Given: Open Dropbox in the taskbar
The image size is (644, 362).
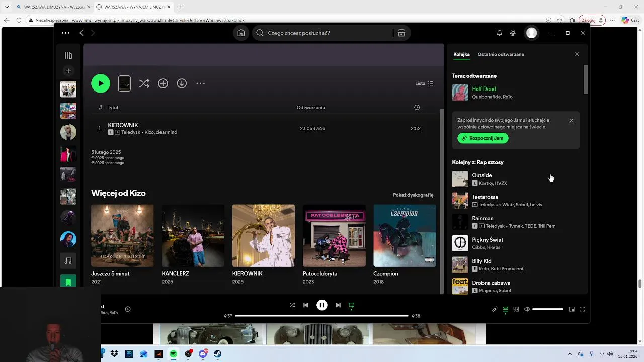Looking at the screenshot, I should [114, 354].
